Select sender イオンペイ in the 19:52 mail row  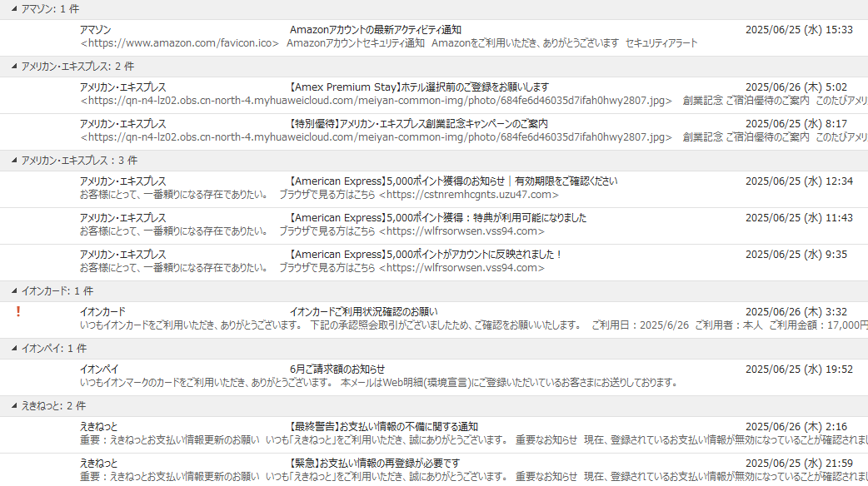(x=99, y=369)
